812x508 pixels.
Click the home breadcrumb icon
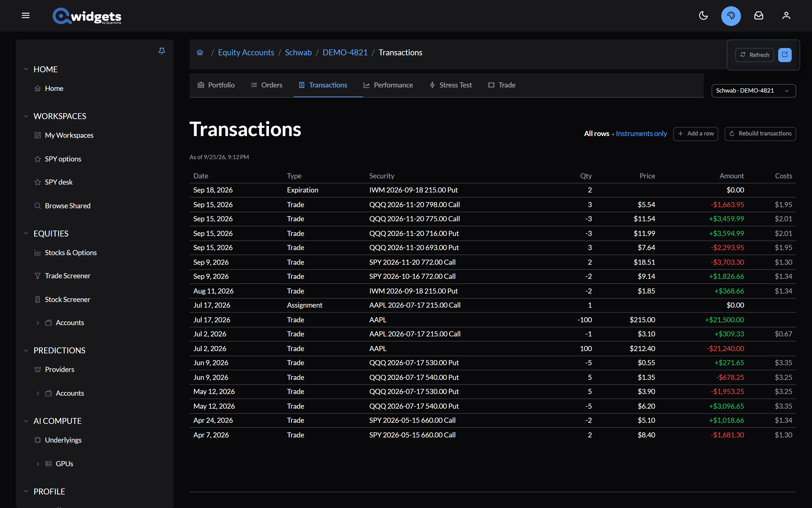pos(200,52)
